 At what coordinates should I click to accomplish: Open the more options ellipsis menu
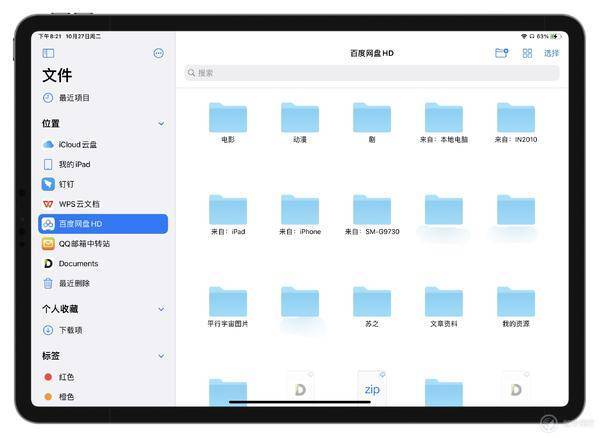pos(158,53)
